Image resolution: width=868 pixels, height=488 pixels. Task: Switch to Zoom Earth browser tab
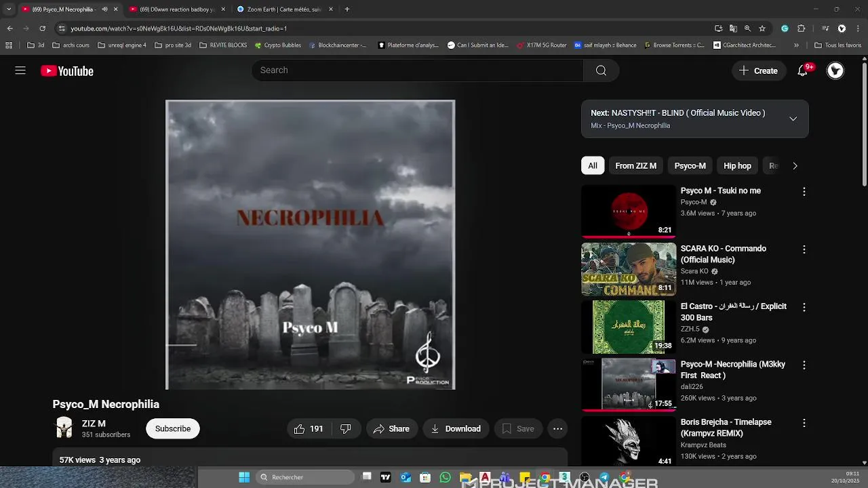(x=285, y=9)
